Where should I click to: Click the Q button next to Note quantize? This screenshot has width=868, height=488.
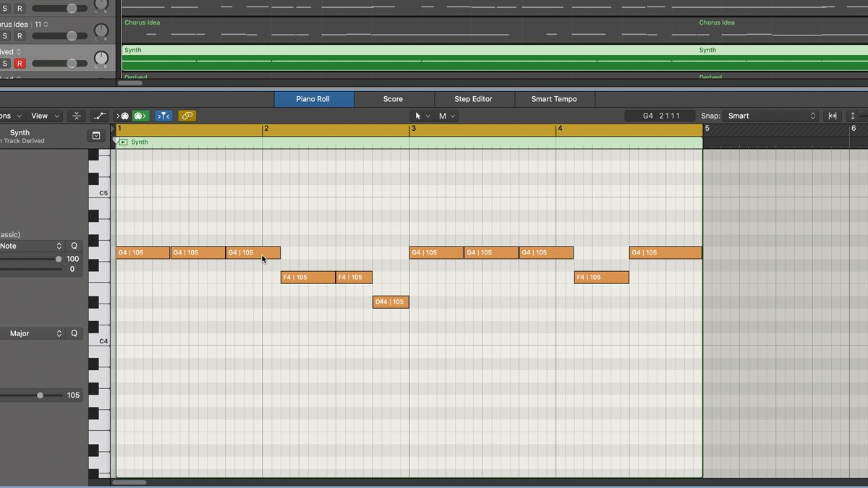coord(73,246)
